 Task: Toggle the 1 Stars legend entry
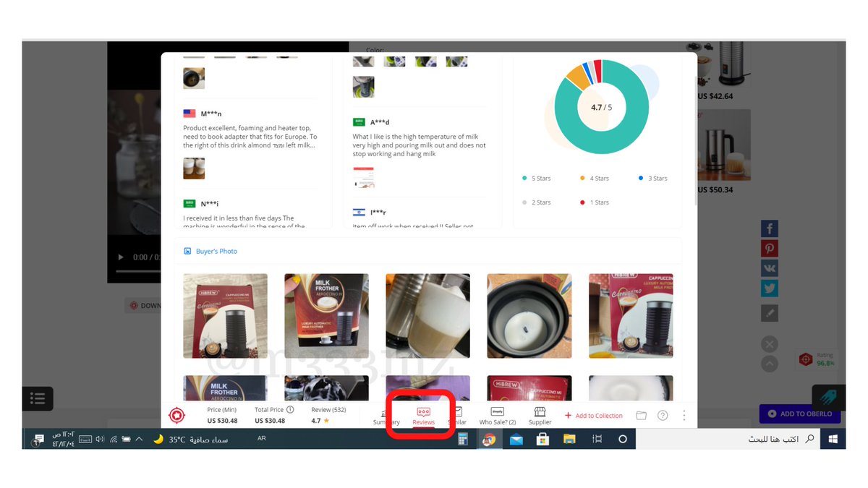[595, 202]
